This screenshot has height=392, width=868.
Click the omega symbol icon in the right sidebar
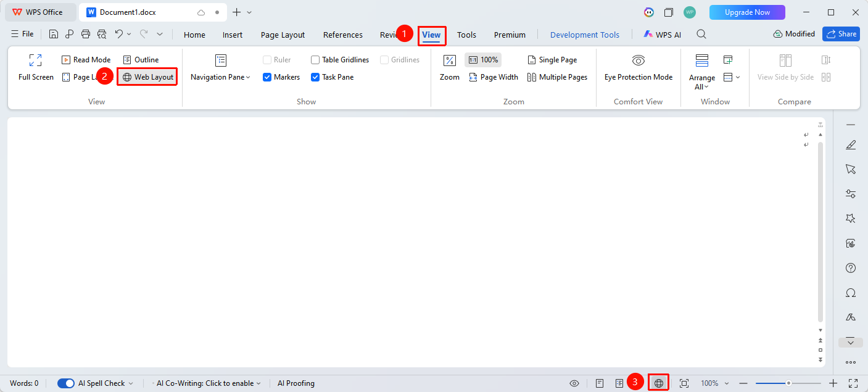(851, 293)
